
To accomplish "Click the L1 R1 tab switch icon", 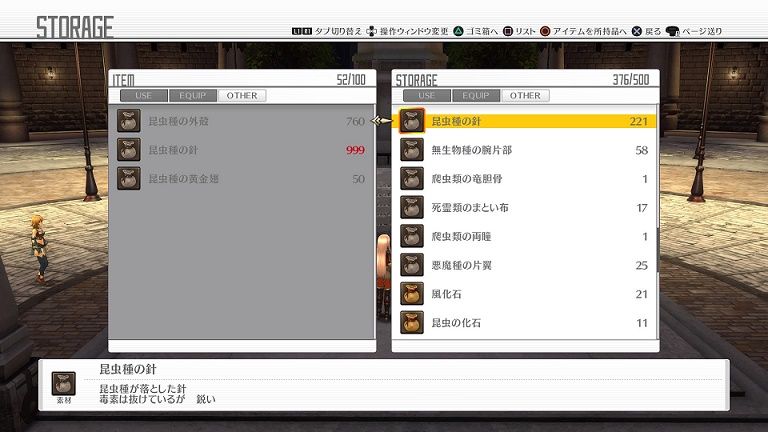I will tap(301, 31).
